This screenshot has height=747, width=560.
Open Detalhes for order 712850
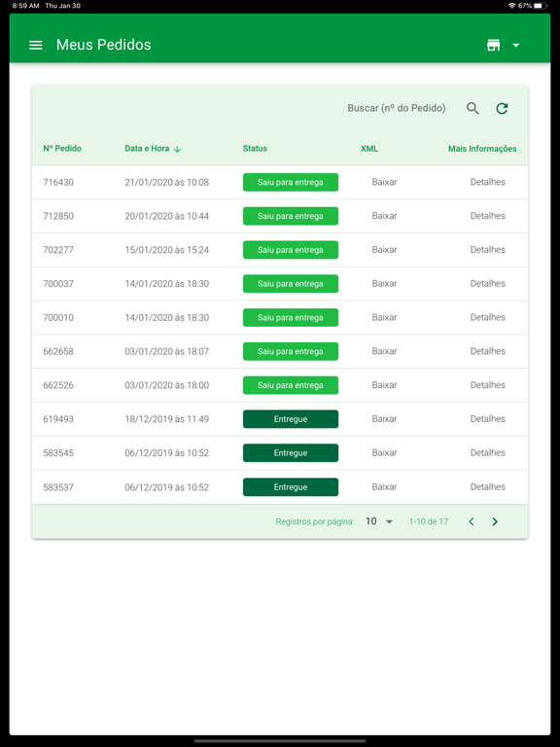488,216
